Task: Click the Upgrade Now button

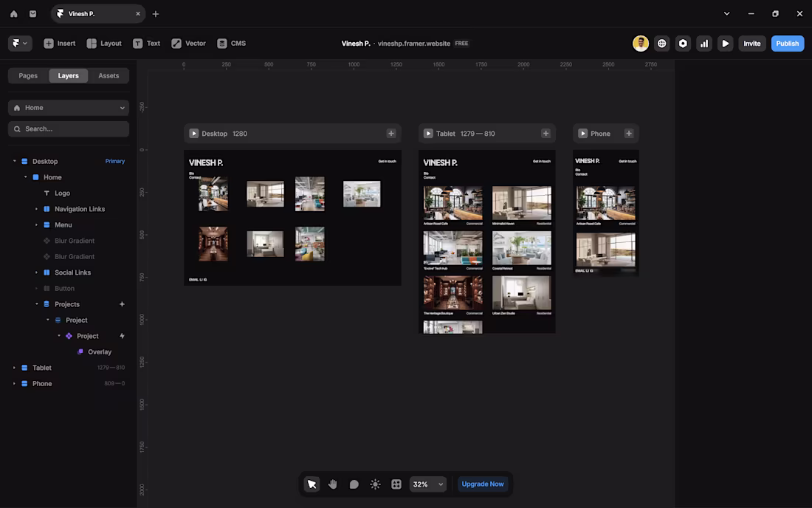Action: pyautogui.click(x=482, y=484)
